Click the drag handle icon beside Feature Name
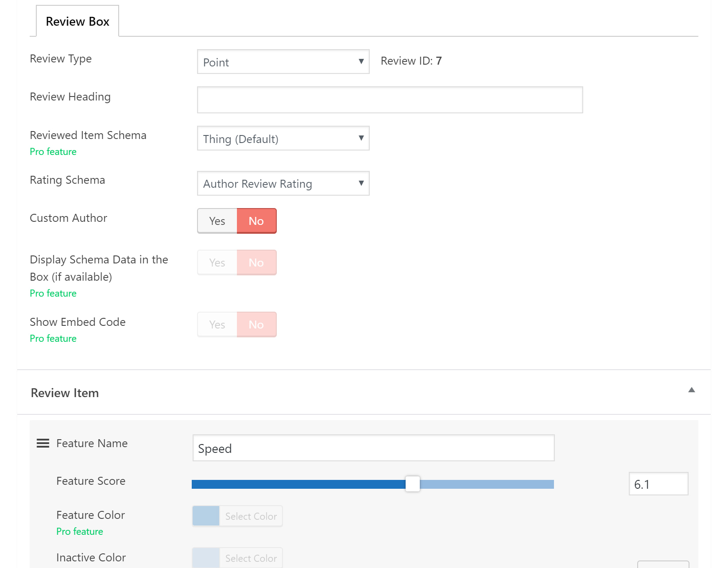This screenshot has height=568, width=728. 43,443
